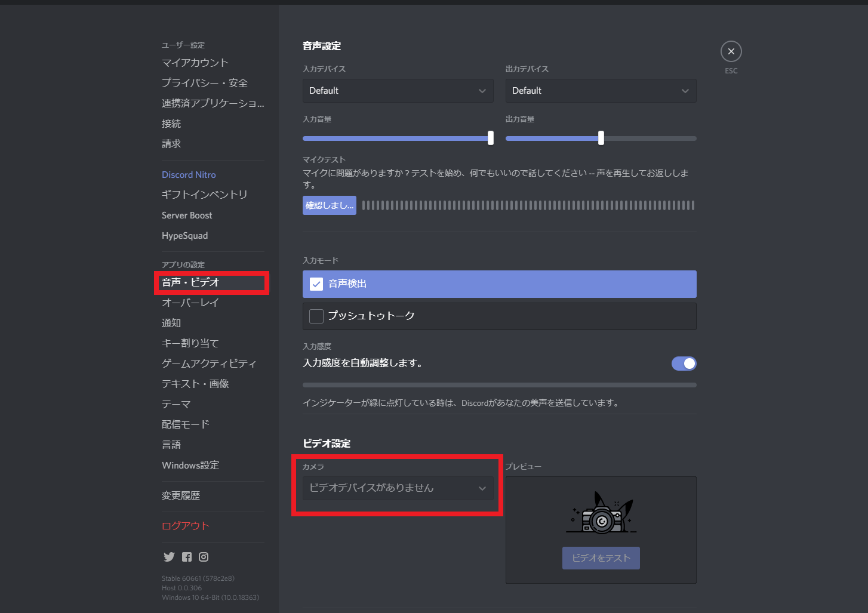Open Discord's Instagram page icon
The height and width of the screenshot is (613, 868).
[x=204, y=557]
